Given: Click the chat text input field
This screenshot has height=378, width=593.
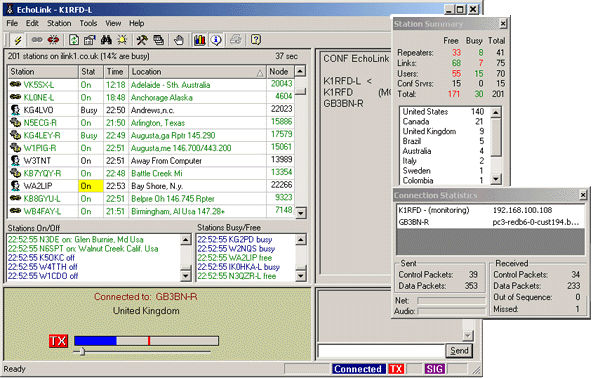Looking at the screenshot, I should point(381,351).
